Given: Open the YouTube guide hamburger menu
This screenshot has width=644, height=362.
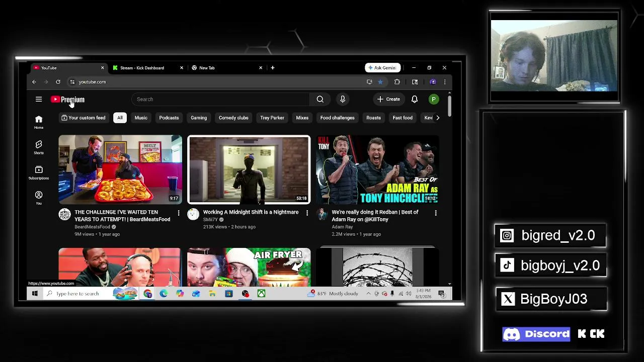Looking at the screenshot, I should tap(39, 99).
